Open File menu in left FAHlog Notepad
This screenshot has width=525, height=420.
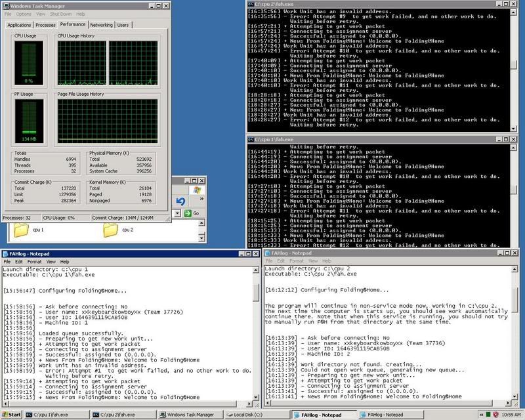pos(7,262)
